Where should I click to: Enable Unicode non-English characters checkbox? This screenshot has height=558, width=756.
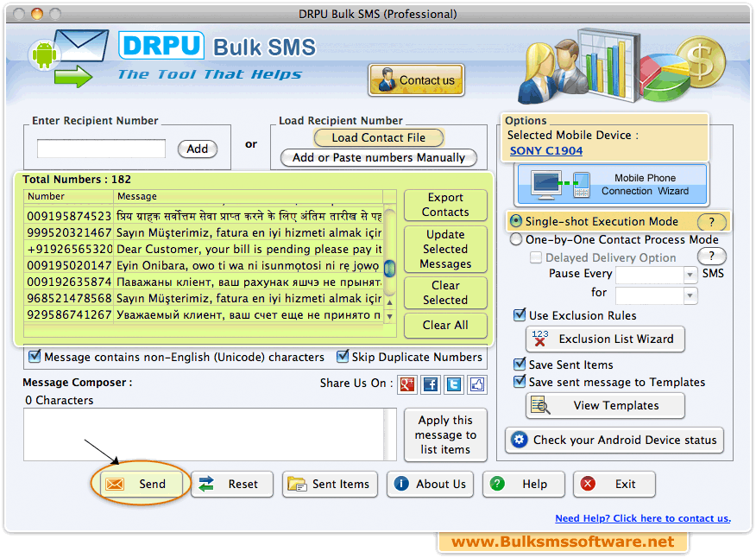[x=35, y=357]
